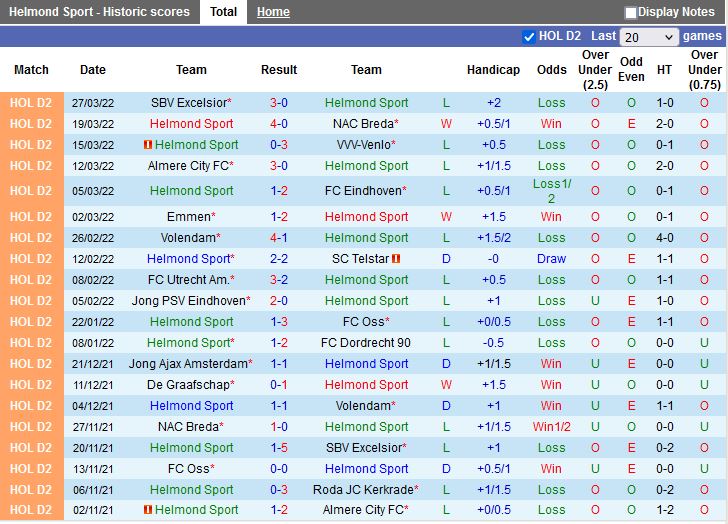
Task: Click the +1.5/2 handicap on Volendam row
Action: [494, 238]
